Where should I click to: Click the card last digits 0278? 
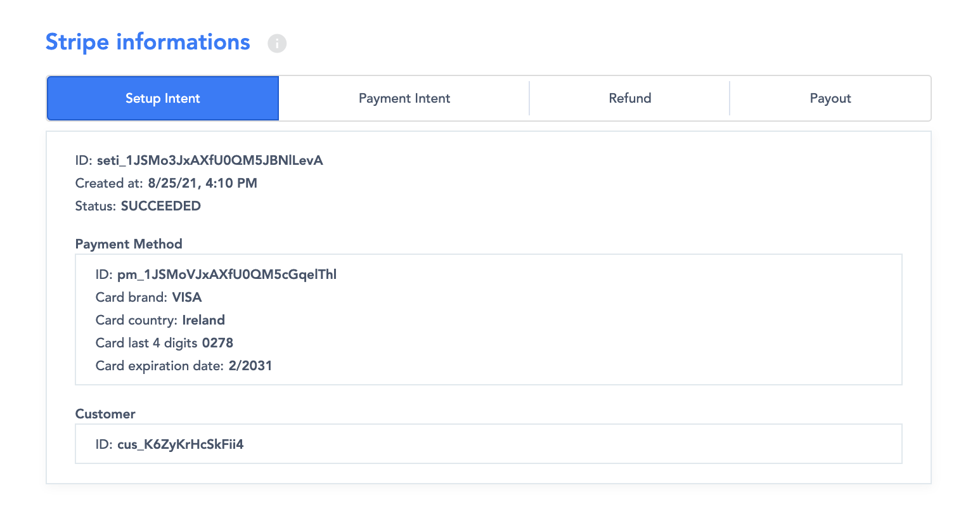coord(217,343)
